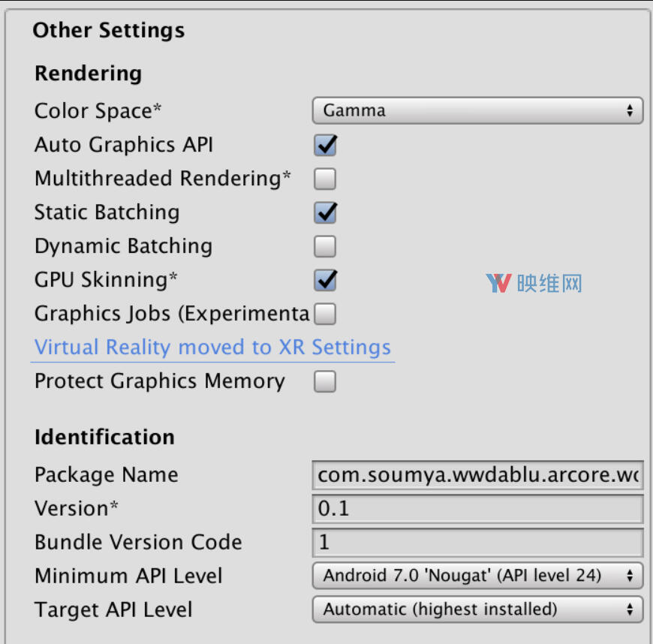Focus the Bundle Version Code field
This screenshot has height=644, width=653.
pyautogui.click(x=477, y=542)
